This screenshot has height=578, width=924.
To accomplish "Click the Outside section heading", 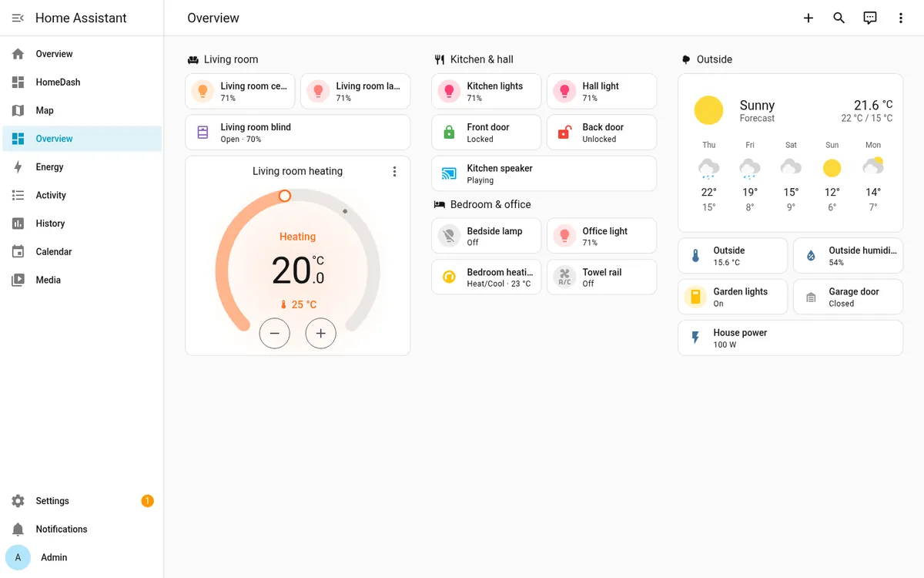I will tap(715, 59).
